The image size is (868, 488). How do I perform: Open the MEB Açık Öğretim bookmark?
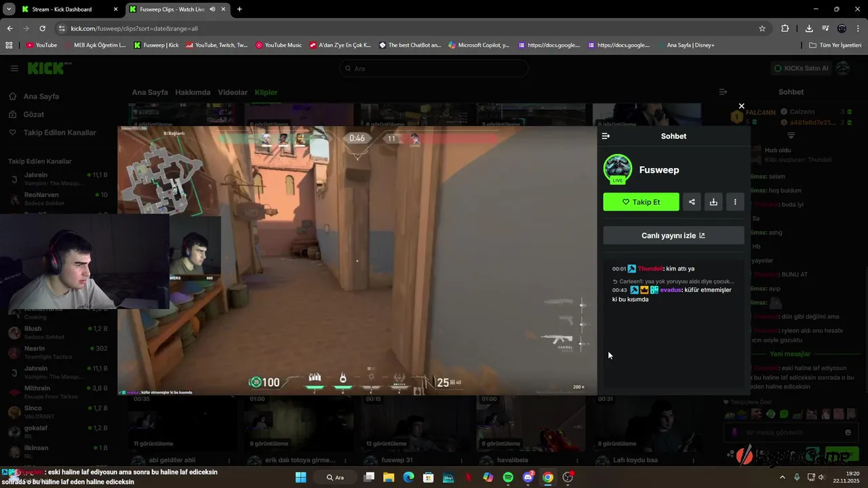95,45
